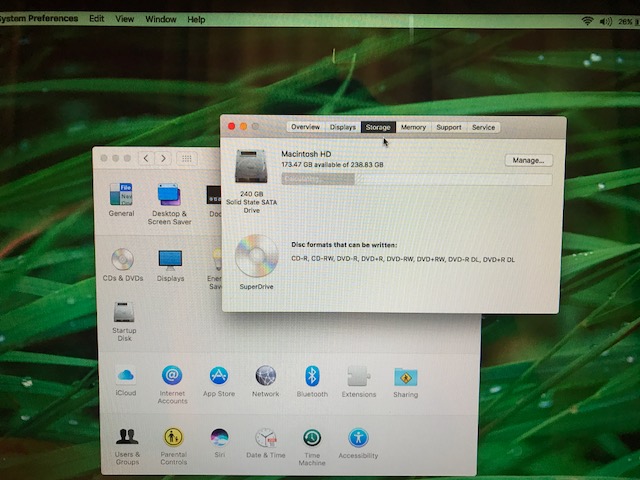The width and height of the screenshot is (640, 480).
Task: Switch to the Overview tab
Action: click(305, 127)
